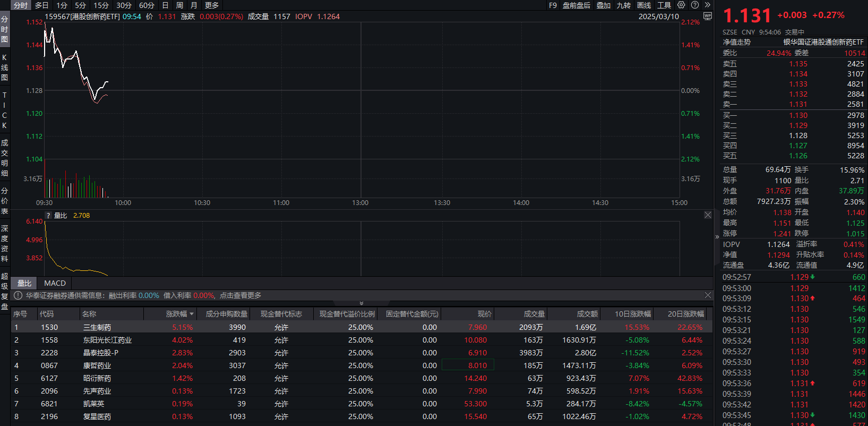Click 净值走势 link in quote panel
This screenshot has width=868, height=426.
tap(736, 42)
